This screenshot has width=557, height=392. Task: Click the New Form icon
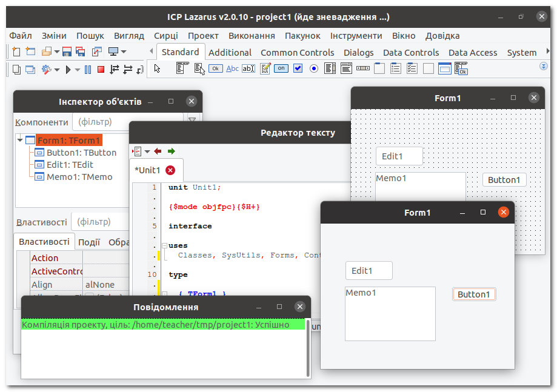(30, 51)
